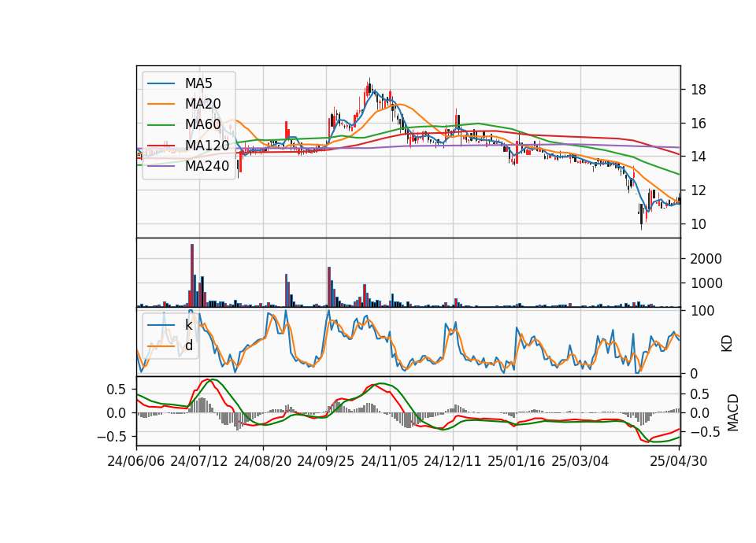Click the MA5 legend label

point(198,83)
